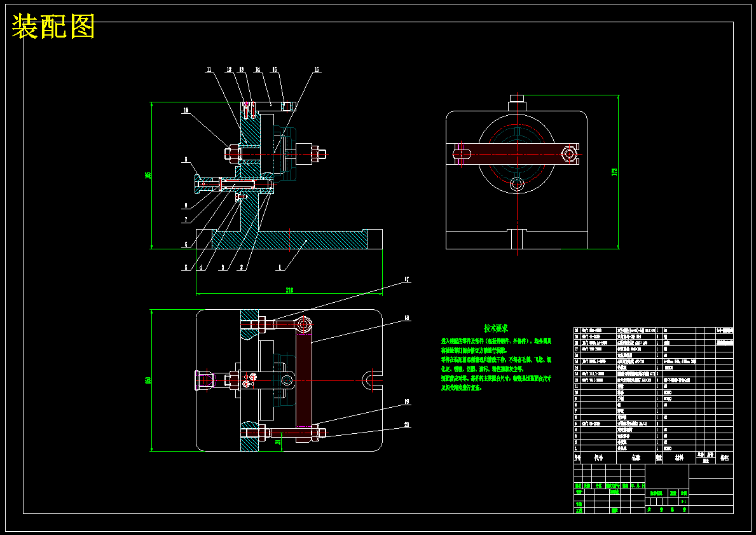This screenshot has width=756, height=535.
Task: Select part balloon number 8
Action: (x=186, y=206)
